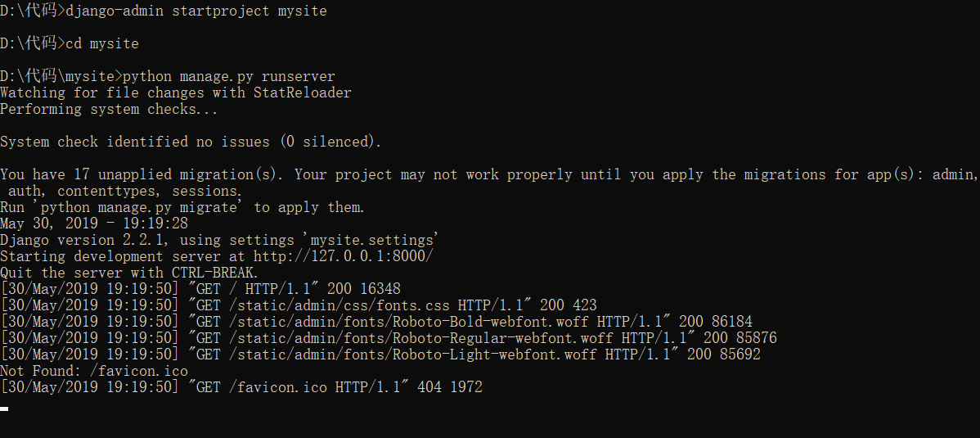The image size is (980, 438).
Task: Click 'Quit the server with CTRL-BREAK.' line
Action: [129, 273]
